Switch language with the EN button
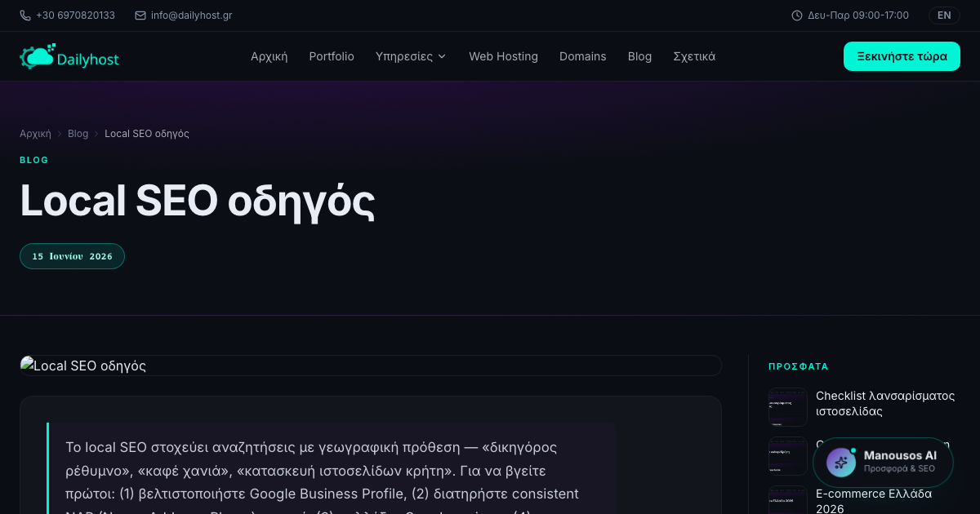Screen dimensions: 980x514 (x=944, y=16)
